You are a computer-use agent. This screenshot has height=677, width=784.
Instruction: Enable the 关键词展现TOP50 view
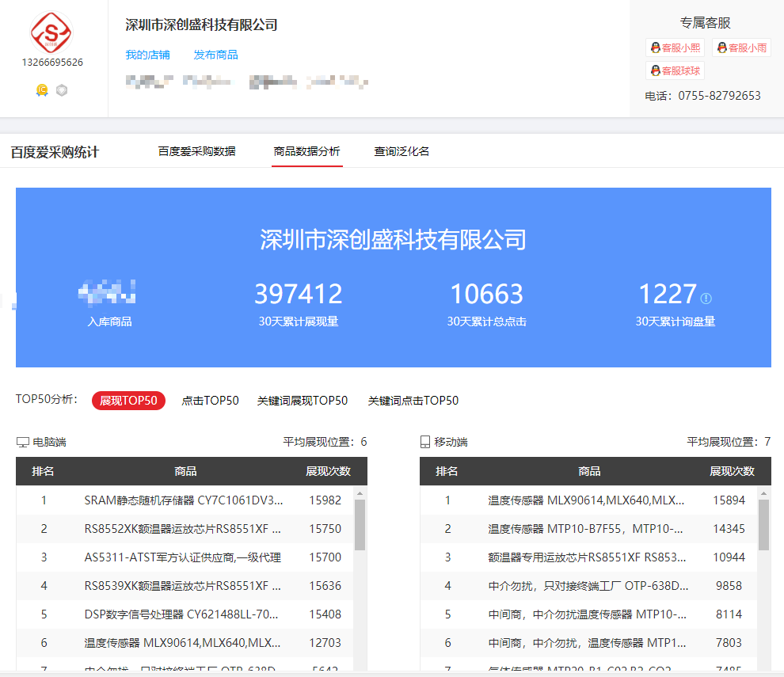(302, 401)
